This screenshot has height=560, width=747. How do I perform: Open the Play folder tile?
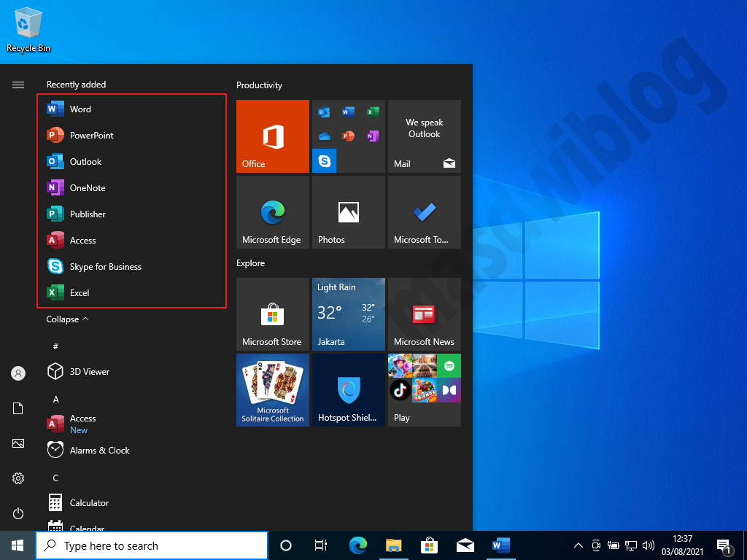point(425,390)
